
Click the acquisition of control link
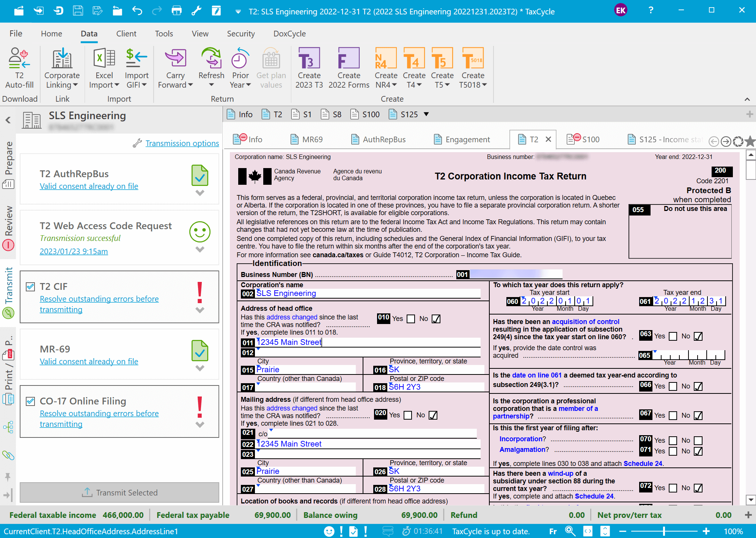pos(585,322)
